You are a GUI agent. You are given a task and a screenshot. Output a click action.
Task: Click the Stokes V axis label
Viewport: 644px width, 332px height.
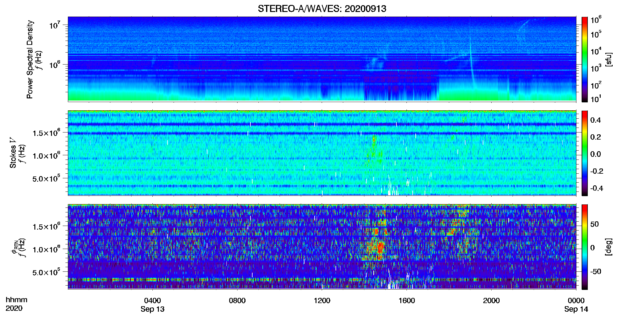[13, 153]
